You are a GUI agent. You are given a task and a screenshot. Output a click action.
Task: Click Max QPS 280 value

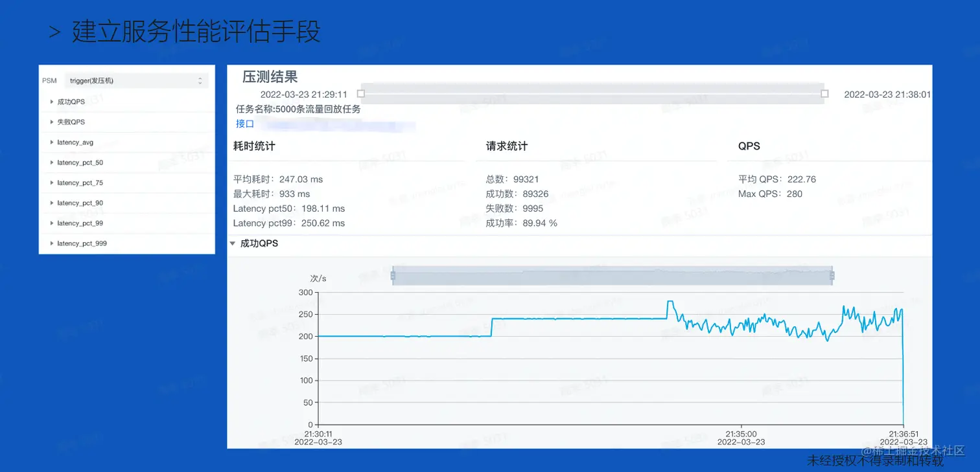[x=795, y=194]
